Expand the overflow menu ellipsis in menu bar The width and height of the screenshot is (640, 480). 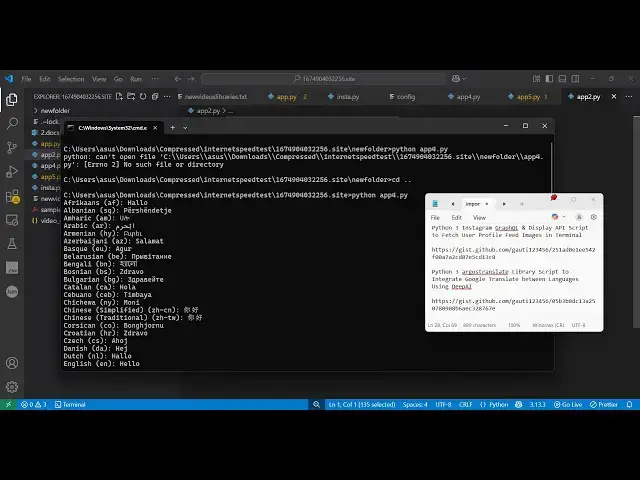click(155, 79)
